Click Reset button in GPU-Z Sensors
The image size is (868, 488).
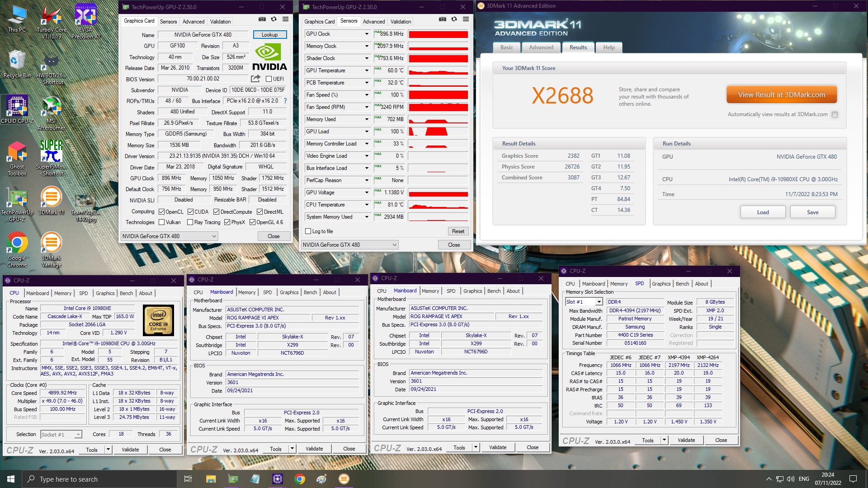point(458,231)
